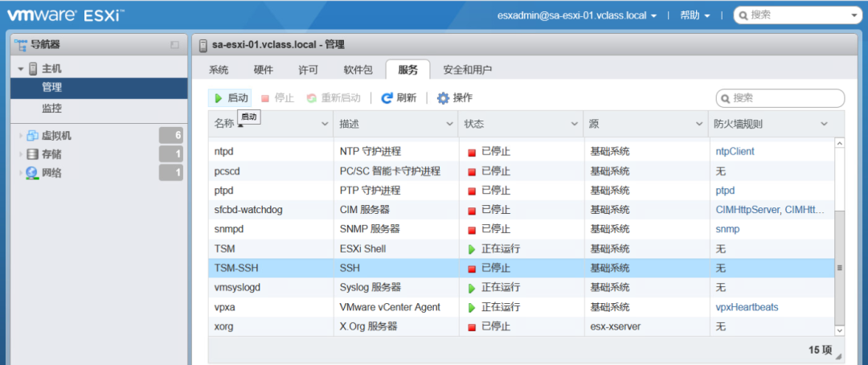This screenshot has height=365, width=868.
Task: Select the 服务 tab
Action: (x=407, y=70)
